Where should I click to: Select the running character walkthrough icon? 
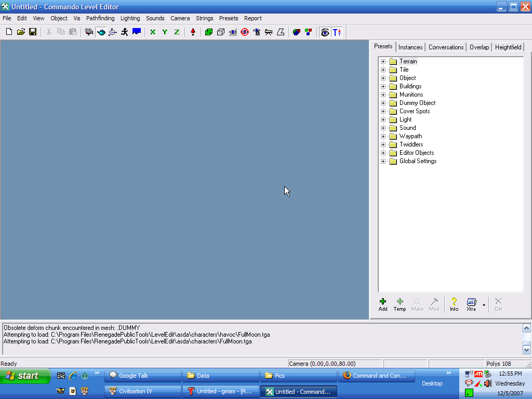tap(124, 32)
